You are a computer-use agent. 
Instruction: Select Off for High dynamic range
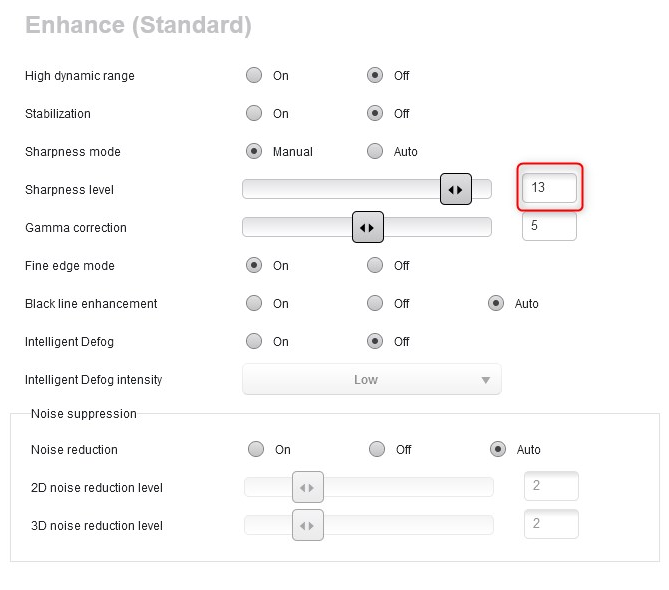pos(375,75)
